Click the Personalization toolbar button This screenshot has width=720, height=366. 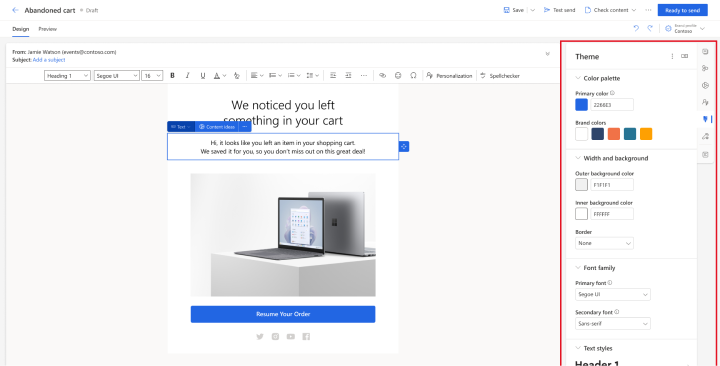point(449,76)
